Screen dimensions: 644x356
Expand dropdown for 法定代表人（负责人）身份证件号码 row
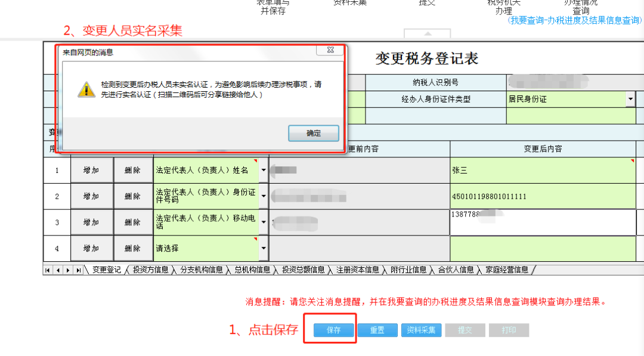pos(264,196)
